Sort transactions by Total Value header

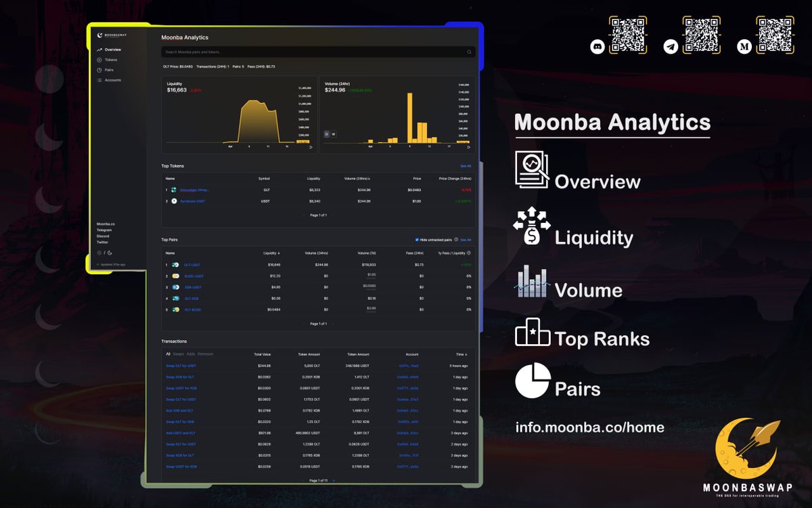[263, 354]
